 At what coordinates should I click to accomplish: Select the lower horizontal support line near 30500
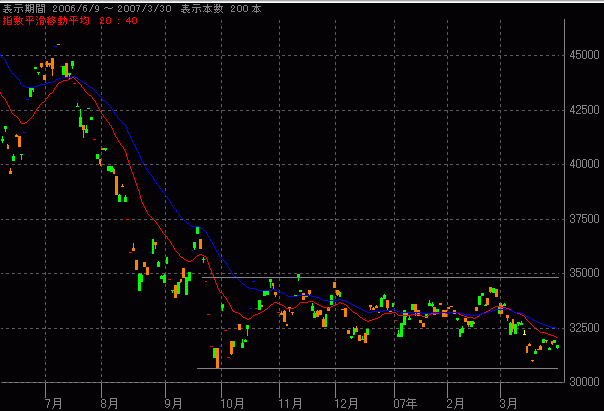pos(378,369)
